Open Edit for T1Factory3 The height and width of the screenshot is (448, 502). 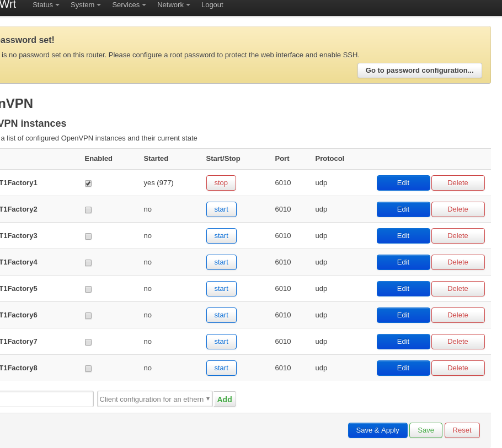pos(403,236)
